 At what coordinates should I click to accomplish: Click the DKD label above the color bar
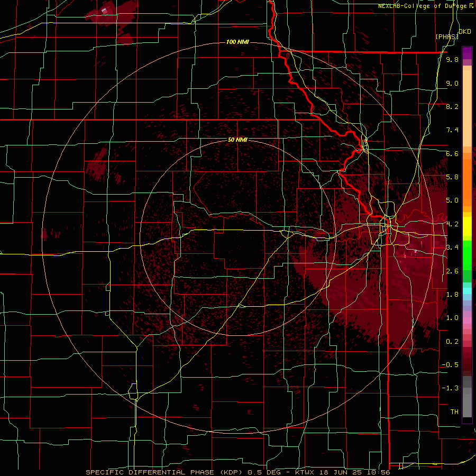tap(465, 32)
